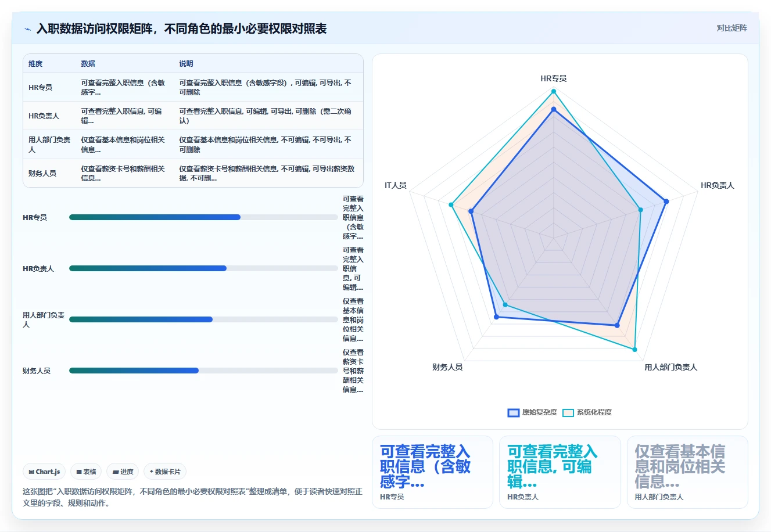The width and height of the screenshot is (771, 532).
Task: Select the 用人部门负责人 table row cell
Action: 49,145
